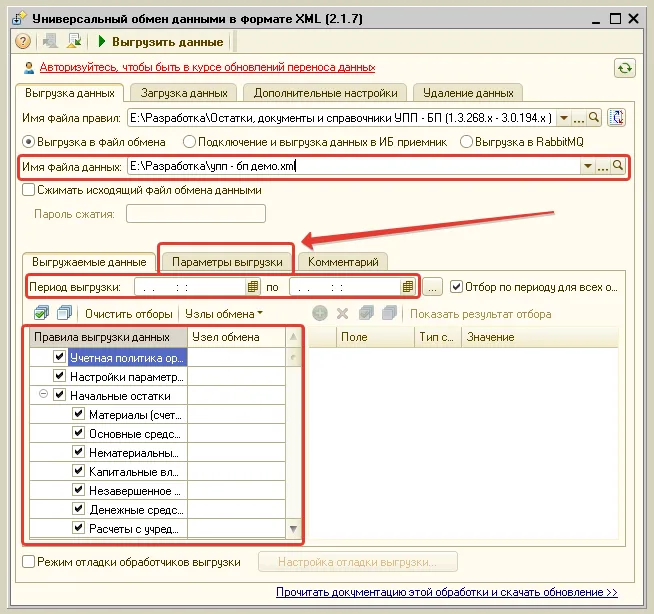
Task: Open the 'Узлы обмена' dropdown menu
Action: click(x=224, y=314)
